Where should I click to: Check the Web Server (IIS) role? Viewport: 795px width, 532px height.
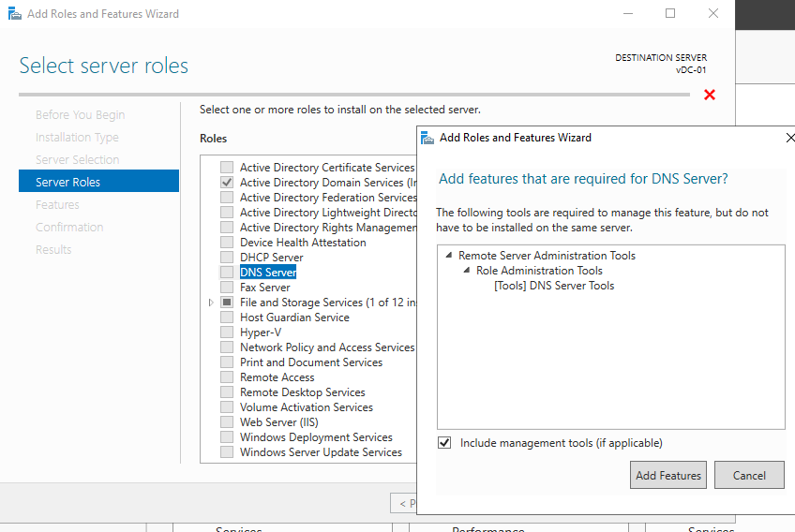[227, 422]
